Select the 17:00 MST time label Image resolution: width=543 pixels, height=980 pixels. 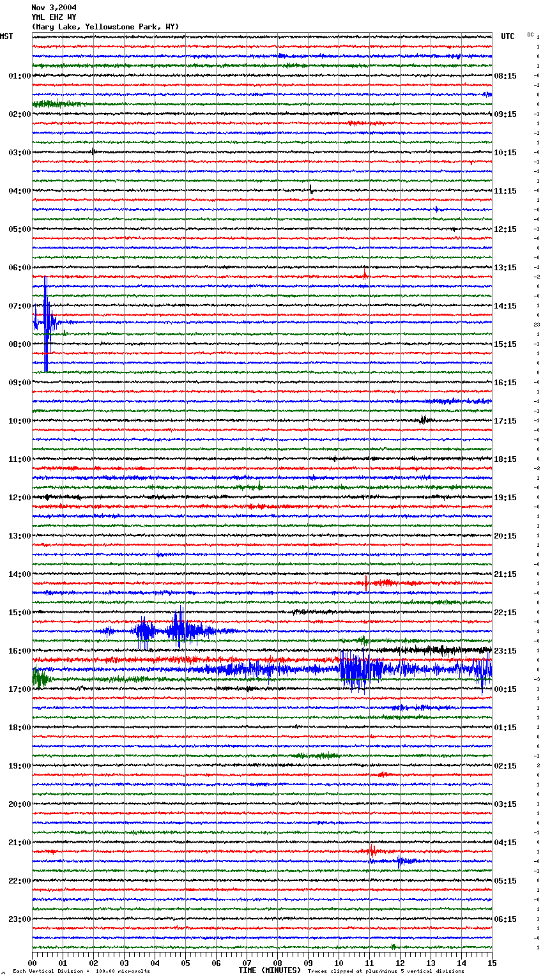pos(20,689)
